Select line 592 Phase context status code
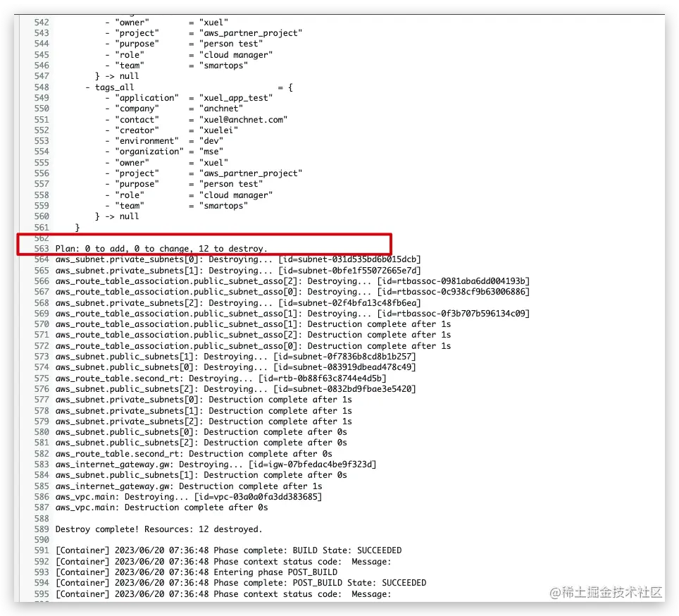This screenshot has height=616, width=679. coord(223,562)
